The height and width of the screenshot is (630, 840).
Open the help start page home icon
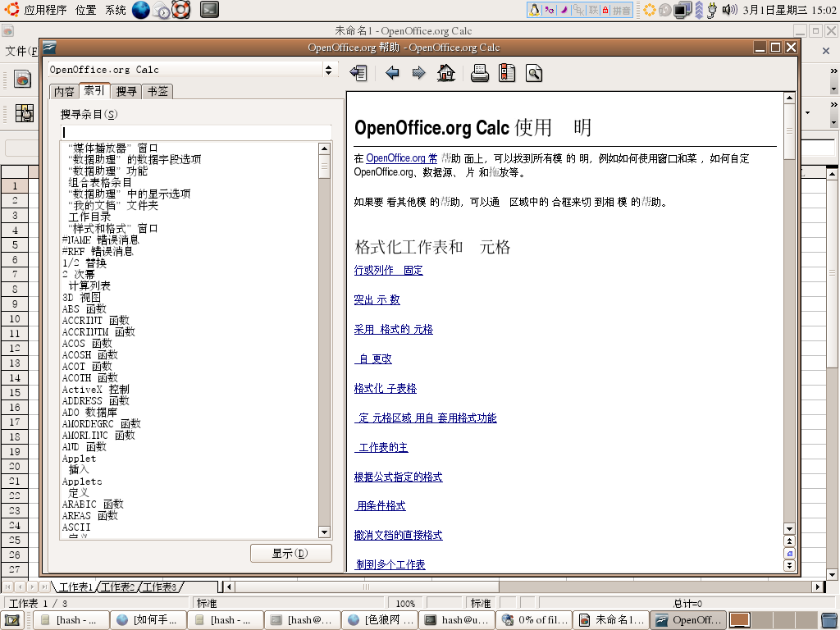click(x=445, y=73)
